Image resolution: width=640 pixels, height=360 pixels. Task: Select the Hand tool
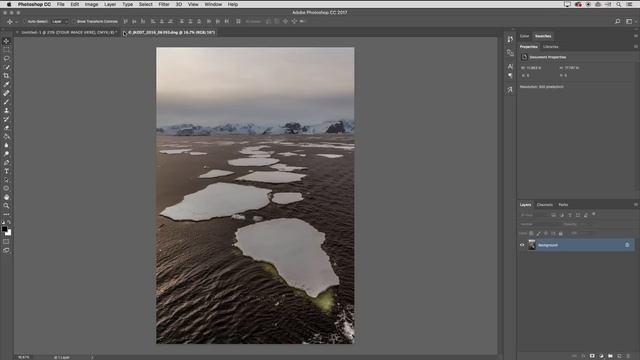coord(6,197)
